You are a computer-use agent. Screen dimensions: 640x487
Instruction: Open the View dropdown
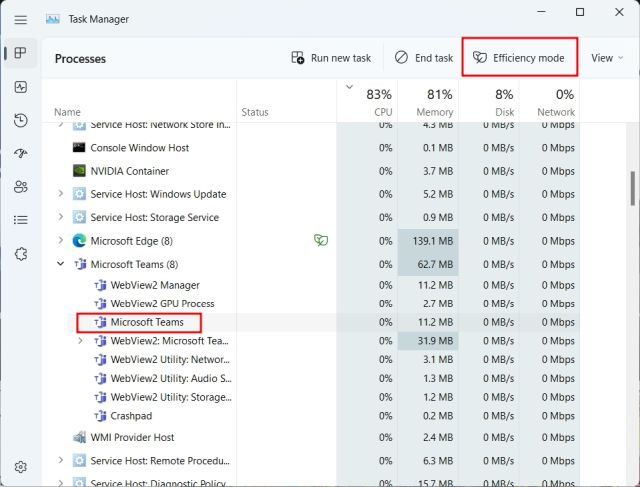(607, 58)
